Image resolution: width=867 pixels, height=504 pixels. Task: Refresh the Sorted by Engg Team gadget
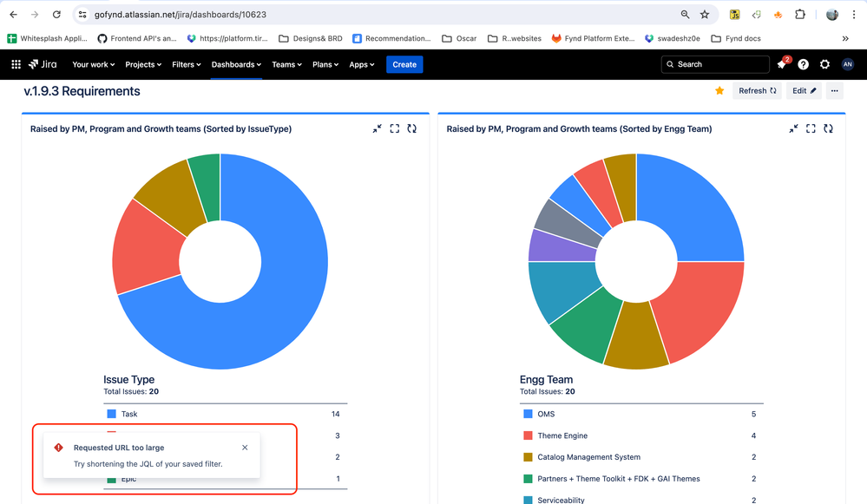pos(828,128)
